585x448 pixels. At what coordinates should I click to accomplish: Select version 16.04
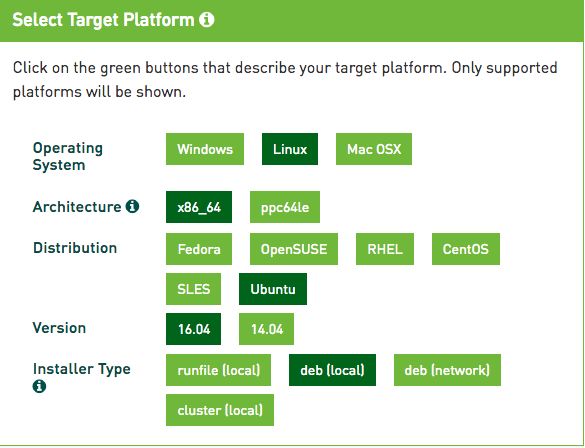click(193, 329)
